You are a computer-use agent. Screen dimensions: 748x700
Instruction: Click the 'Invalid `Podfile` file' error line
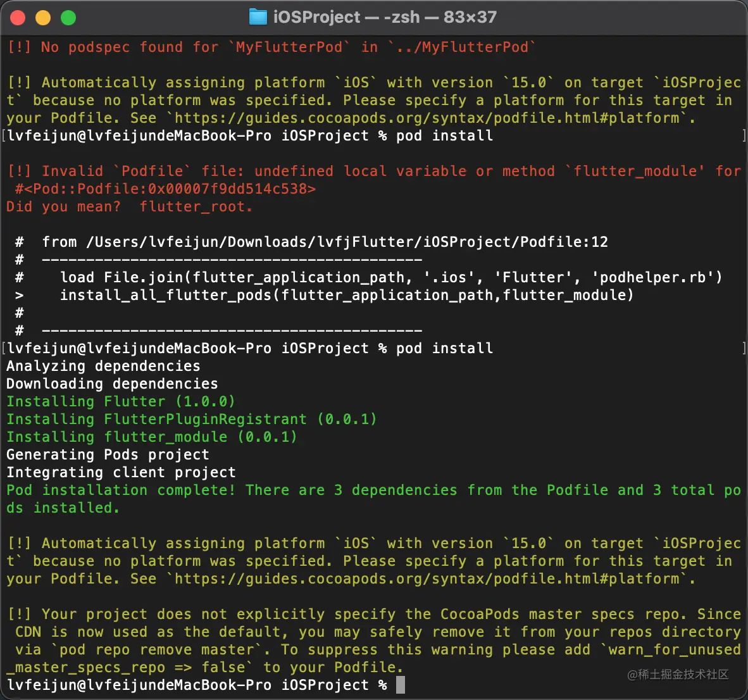[373, 172]
